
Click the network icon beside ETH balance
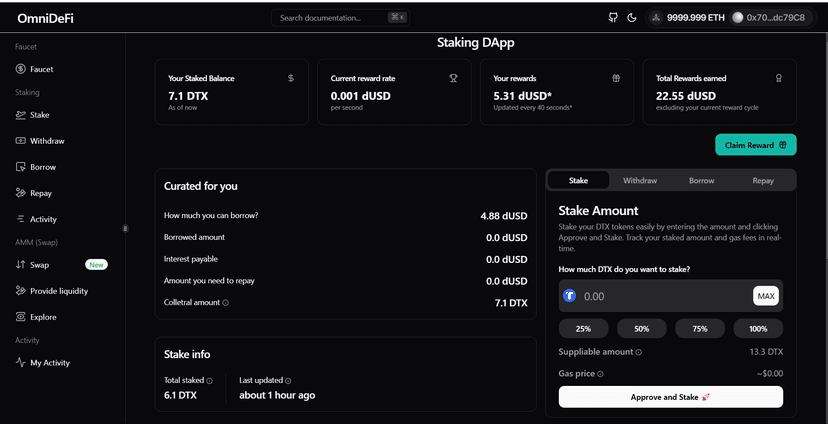pos(656,17)
